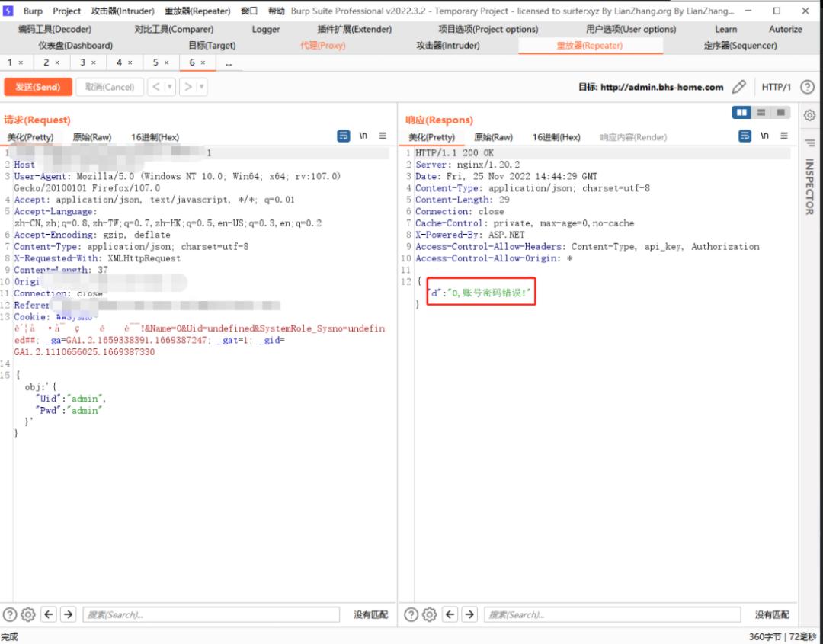Close Repeater tab 6
Screen dimensions: 823x644
[203, 62]
